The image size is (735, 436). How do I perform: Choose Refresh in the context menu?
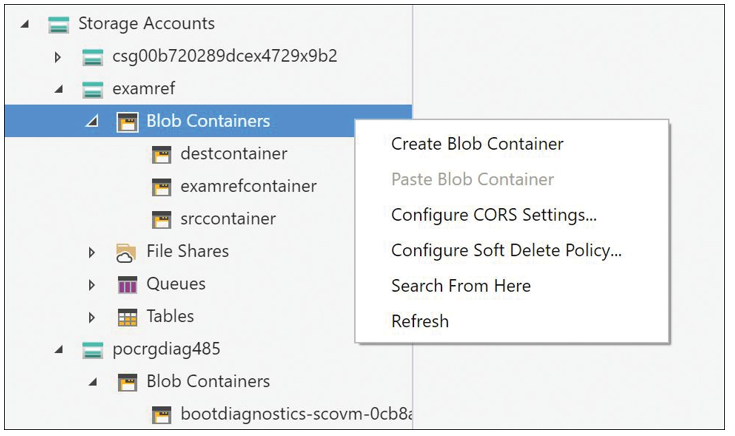pos(420,322)
